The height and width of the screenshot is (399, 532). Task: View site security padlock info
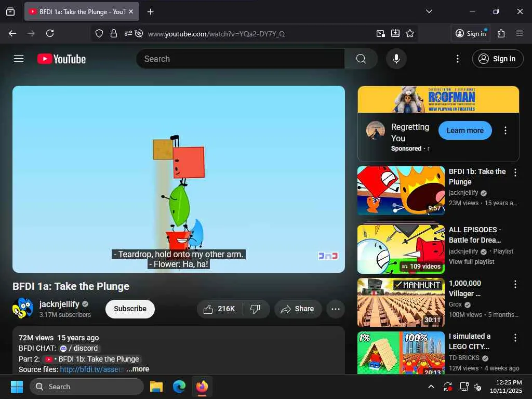click(114, 33)
